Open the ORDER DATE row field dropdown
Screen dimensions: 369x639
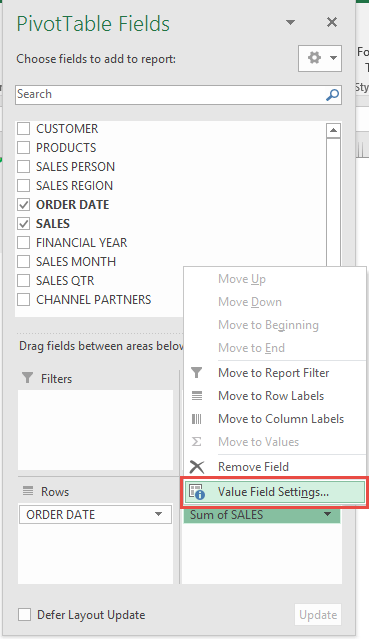159,514
